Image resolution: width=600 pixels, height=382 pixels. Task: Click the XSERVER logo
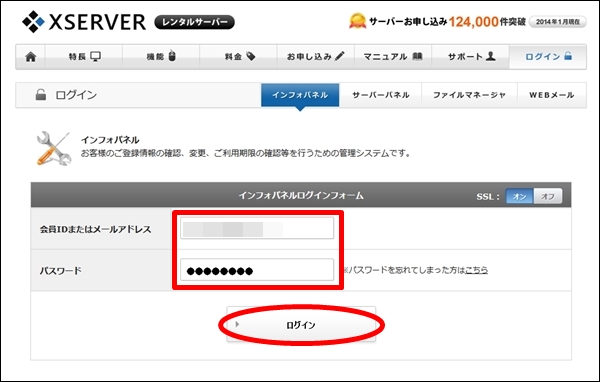click(x=84, y=22)
